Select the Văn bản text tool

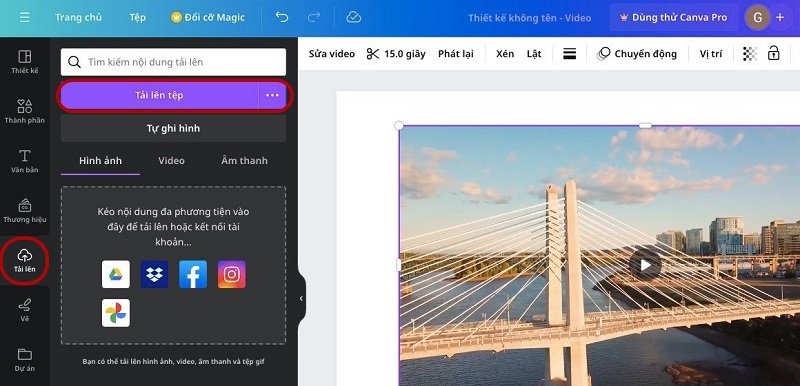[24, 161]
